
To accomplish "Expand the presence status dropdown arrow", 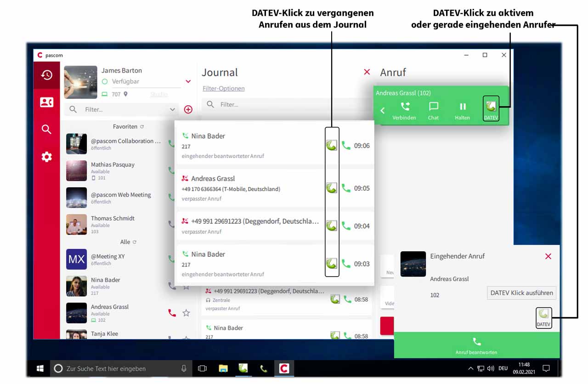I will (x=188, y=81).
